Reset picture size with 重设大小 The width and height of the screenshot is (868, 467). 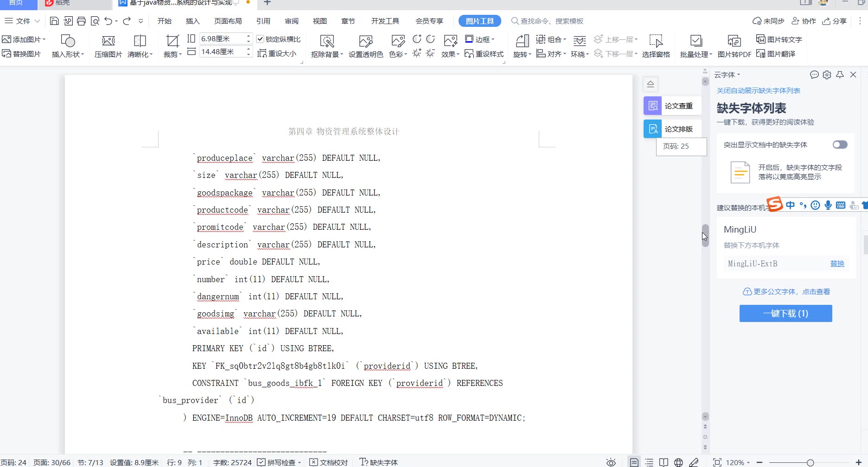pos(277,54)
